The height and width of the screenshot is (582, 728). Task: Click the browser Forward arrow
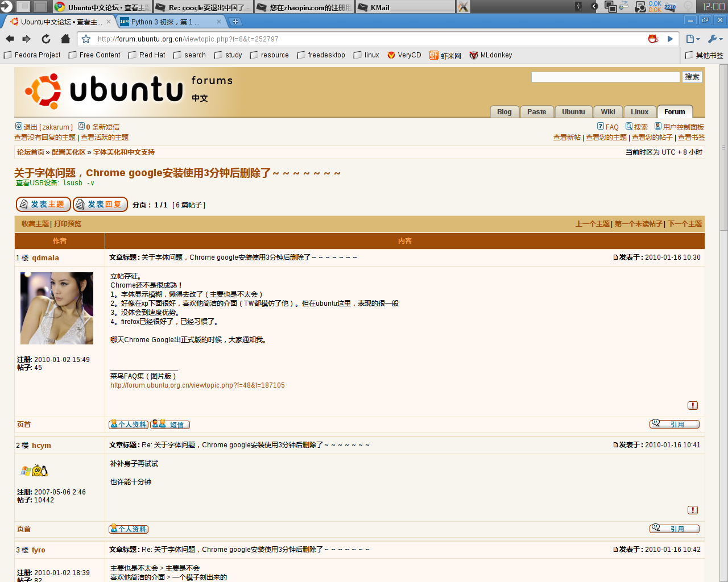coord(27,39)
